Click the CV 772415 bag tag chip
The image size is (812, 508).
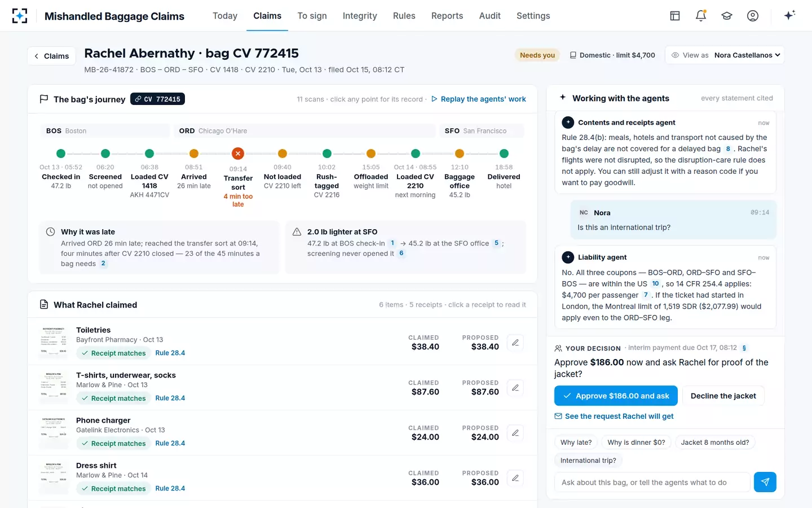[158, 99]
